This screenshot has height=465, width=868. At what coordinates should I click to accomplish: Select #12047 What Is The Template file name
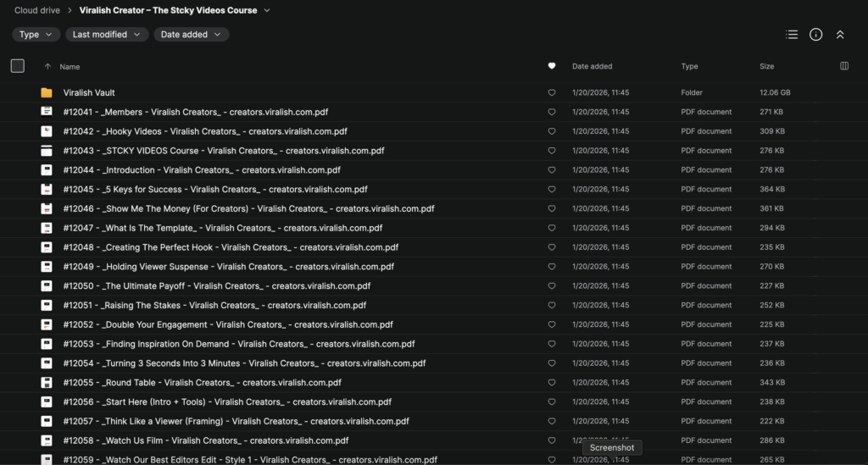(223, 228)
